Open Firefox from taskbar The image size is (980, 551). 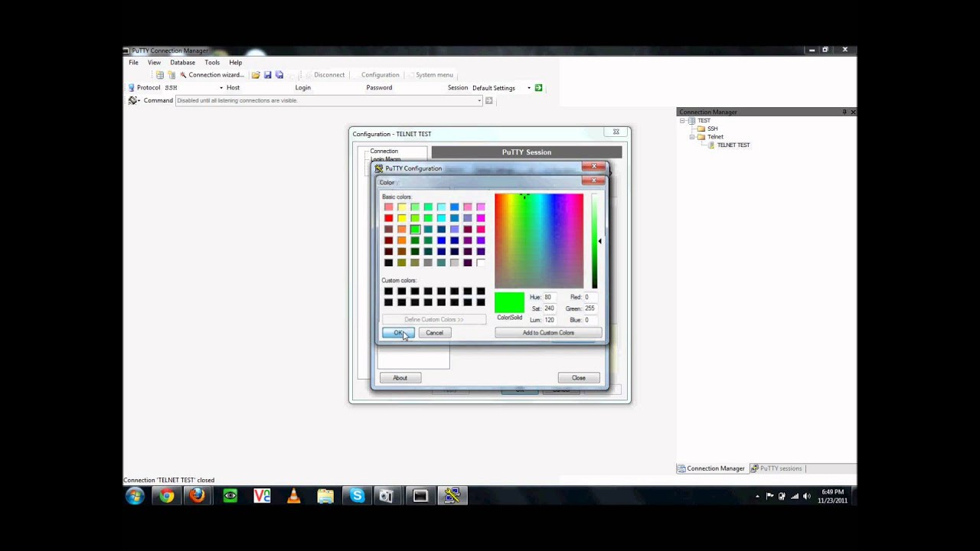tap(198, 496)
